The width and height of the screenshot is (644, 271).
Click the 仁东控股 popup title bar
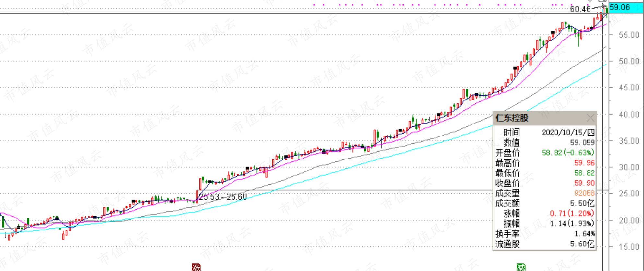[545, 118]
